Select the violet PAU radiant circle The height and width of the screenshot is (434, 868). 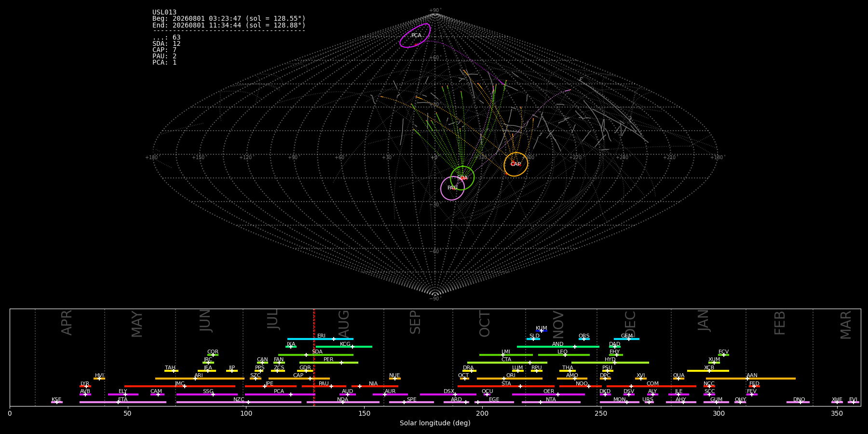tap(452, 188)
